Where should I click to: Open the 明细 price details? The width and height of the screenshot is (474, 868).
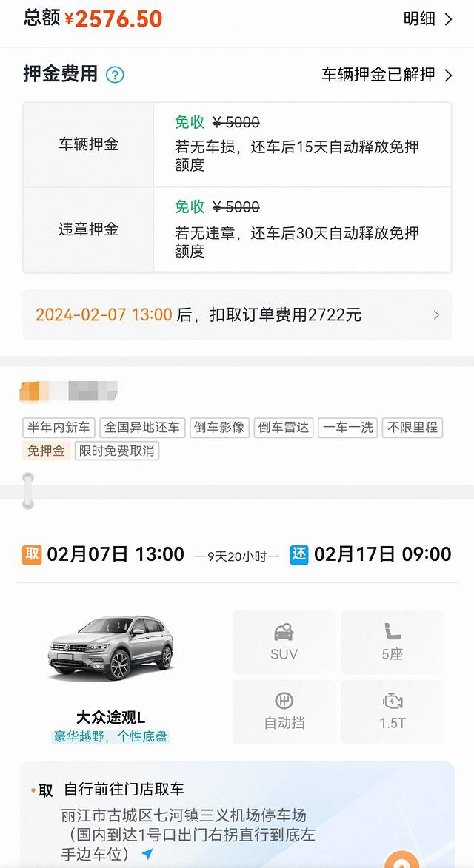(x=427, y=19)
